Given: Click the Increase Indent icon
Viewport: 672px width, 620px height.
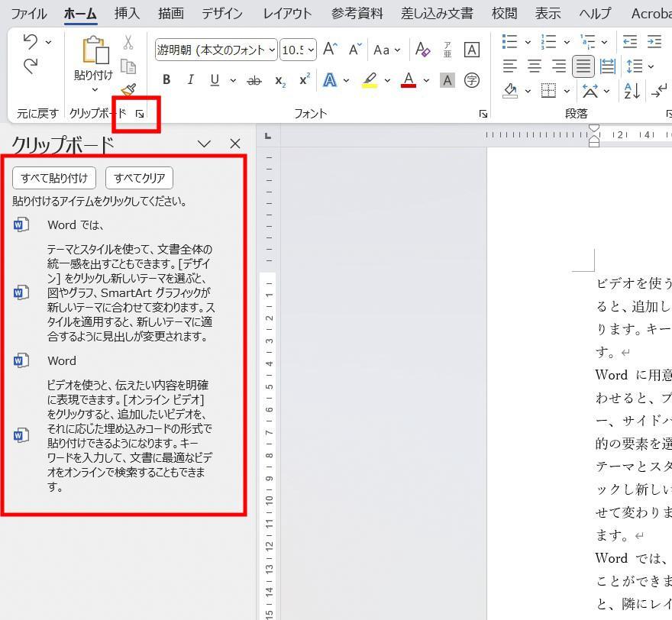Looking at the screenshot, I should point(654,41).
